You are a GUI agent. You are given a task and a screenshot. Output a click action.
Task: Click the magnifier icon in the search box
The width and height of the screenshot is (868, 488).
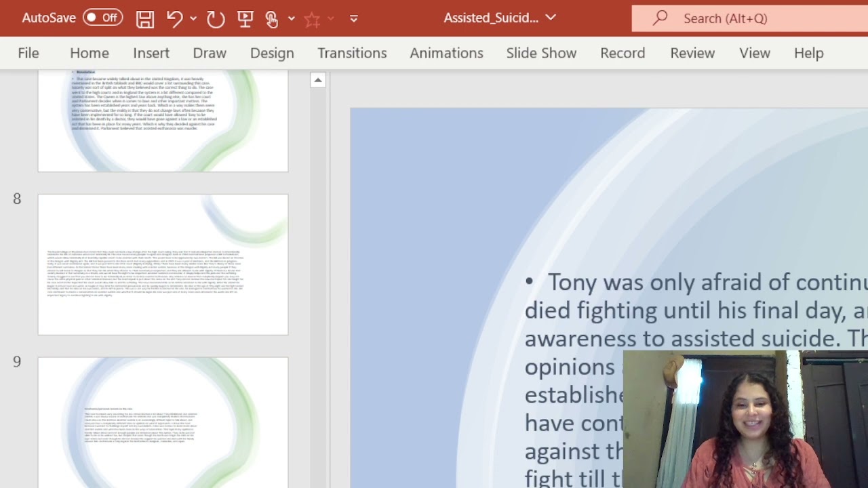coord(660,18)
